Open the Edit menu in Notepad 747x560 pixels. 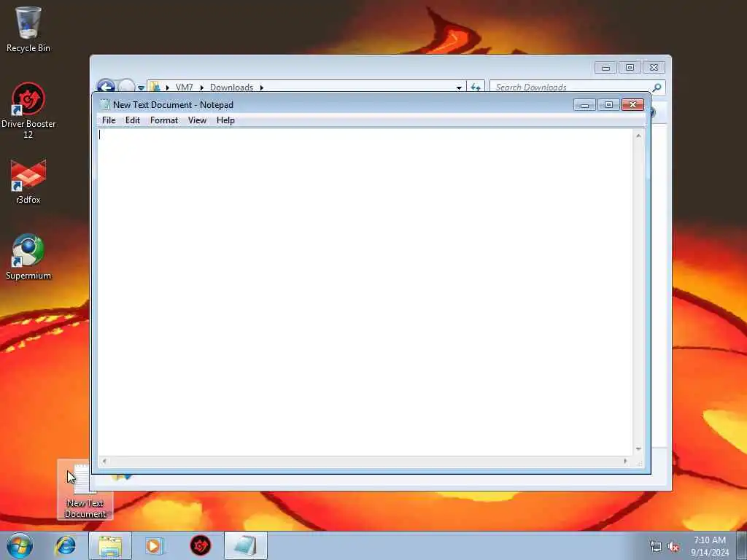point(133,120)
